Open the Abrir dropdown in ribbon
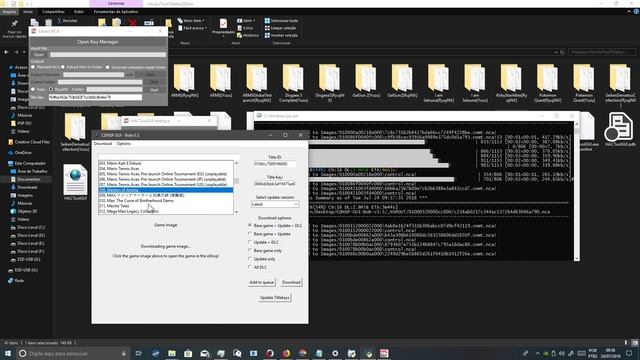Screen dimensions: 640x360 247,20
